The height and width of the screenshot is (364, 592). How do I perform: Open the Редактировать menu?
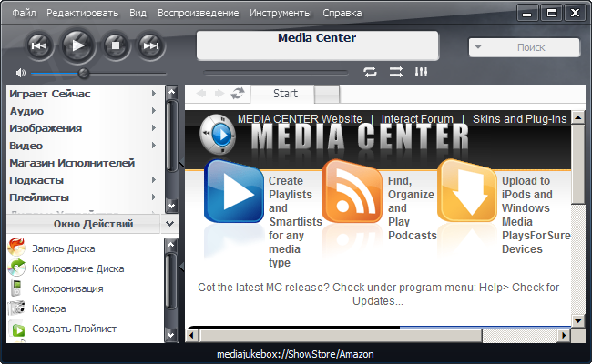point(82,13)
